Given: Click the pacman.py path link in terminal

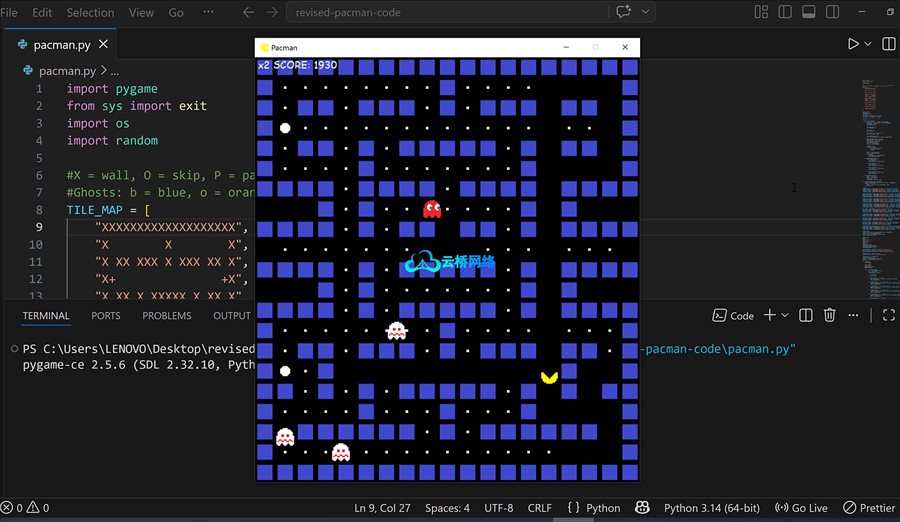Looking at the screenshot, I should coord(717,349).
